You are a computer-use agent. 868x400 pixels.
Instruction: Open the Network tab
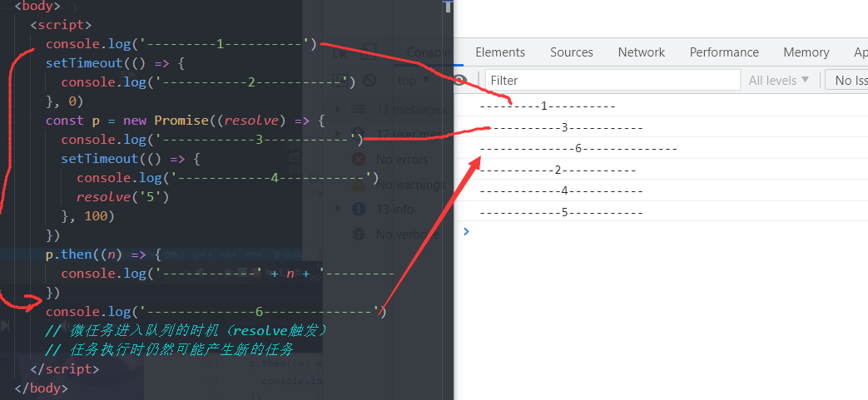(641, 52)
